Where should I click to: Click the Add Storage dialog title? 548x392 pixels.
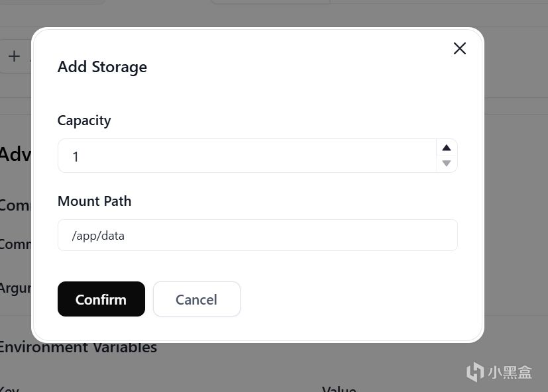(102, 67)
